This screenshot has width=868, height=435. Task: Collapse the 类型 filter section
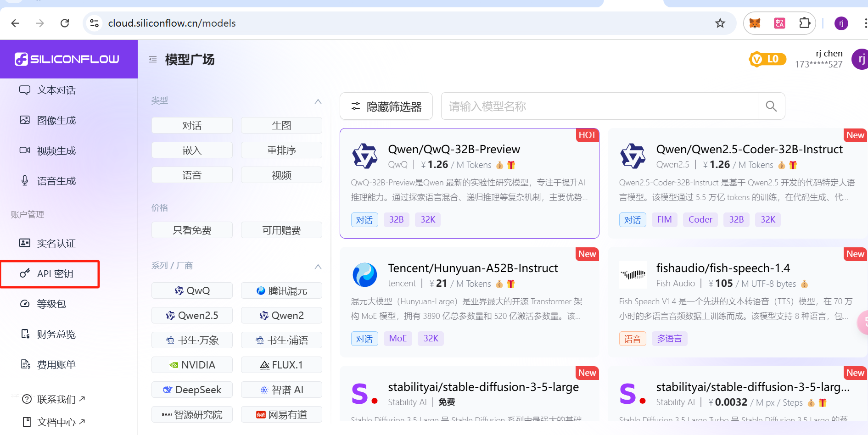click(x=318, y=101)
